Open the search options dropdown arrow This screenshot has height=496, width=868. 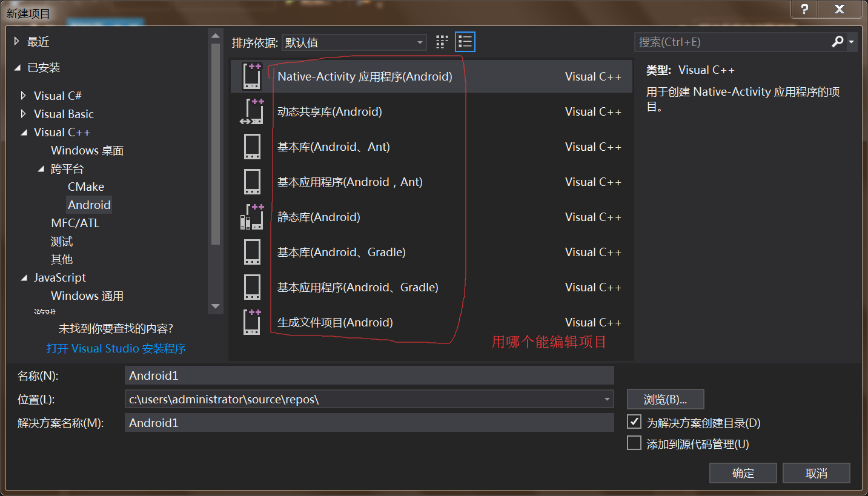point(852,42)
